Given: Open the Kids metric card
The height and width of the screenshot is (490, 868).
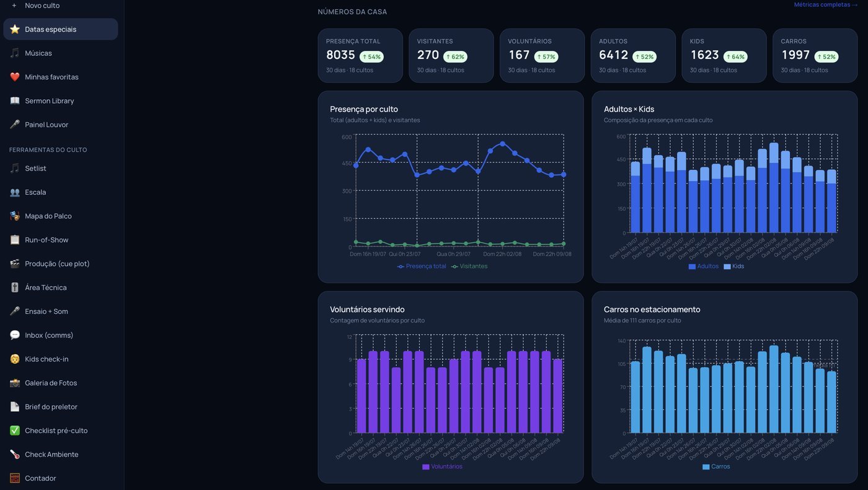Looking at the screenshot, I should (724, 56).
